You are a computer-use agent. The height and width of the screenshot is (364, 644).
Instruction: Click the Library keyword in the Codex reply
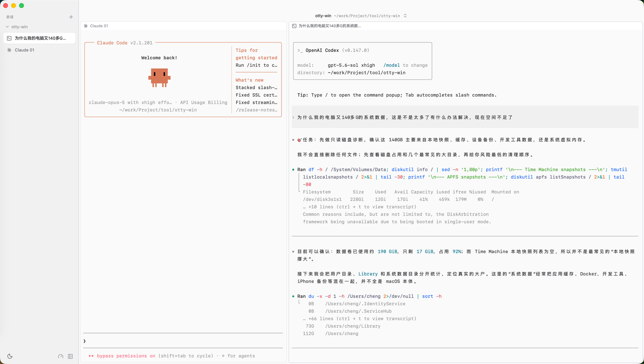pyautogui.click(x=368, y=274)
